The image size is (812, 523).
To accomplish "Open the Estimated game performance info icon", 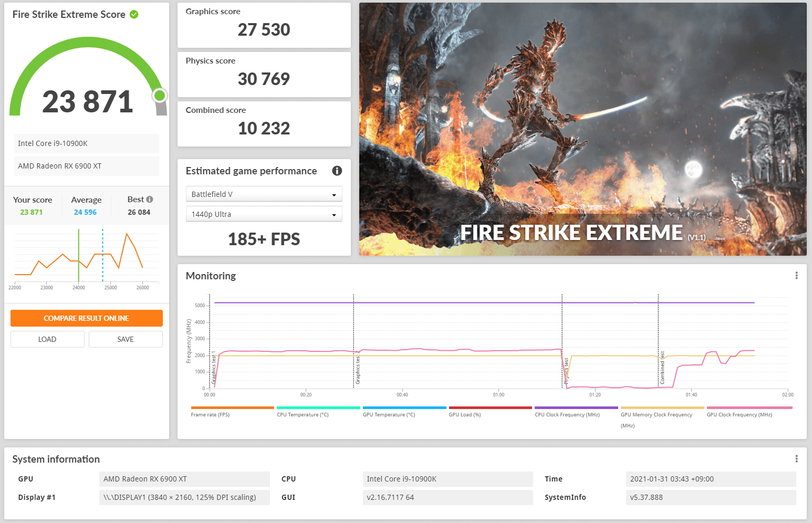I will [337, 171].
